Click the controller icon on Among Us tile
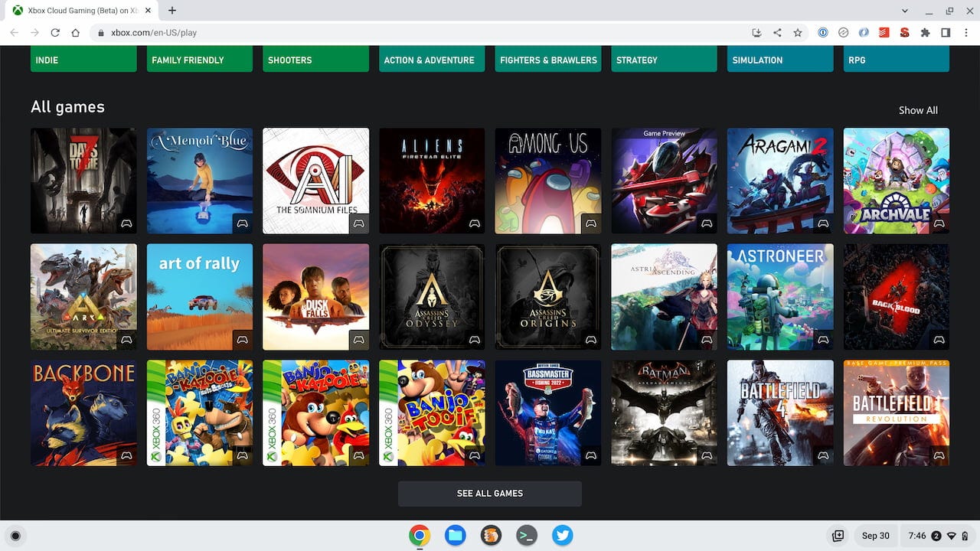Image resolution: width=980 pixels, height=551 pixels. coord(590,223)
